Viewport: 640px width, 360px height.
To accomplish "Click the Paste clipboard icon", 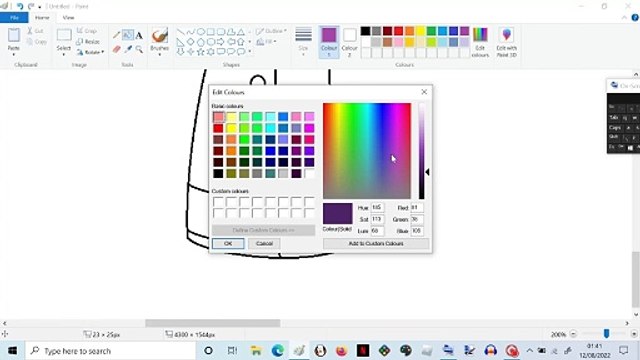I will (13, 35).
